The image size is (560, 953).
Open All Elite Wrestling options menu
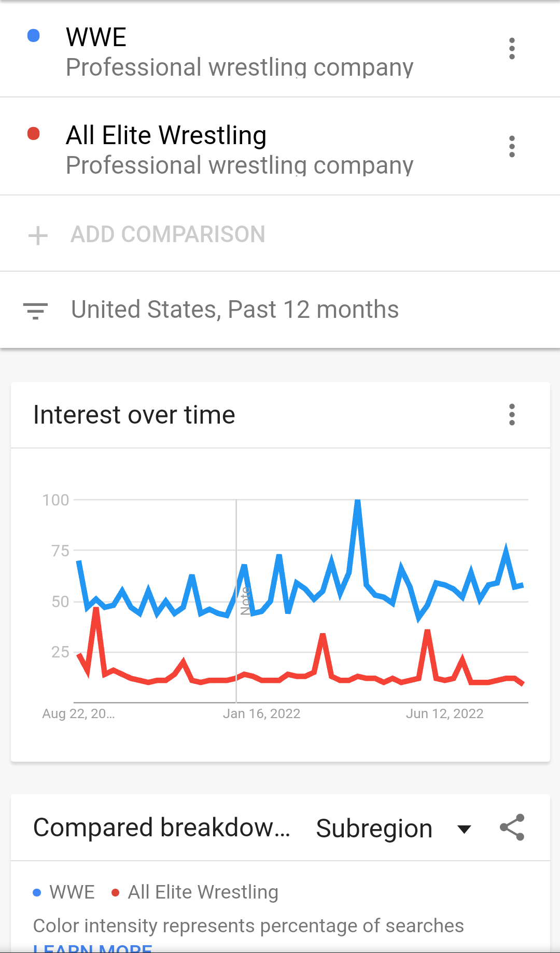tap(512, 147)
